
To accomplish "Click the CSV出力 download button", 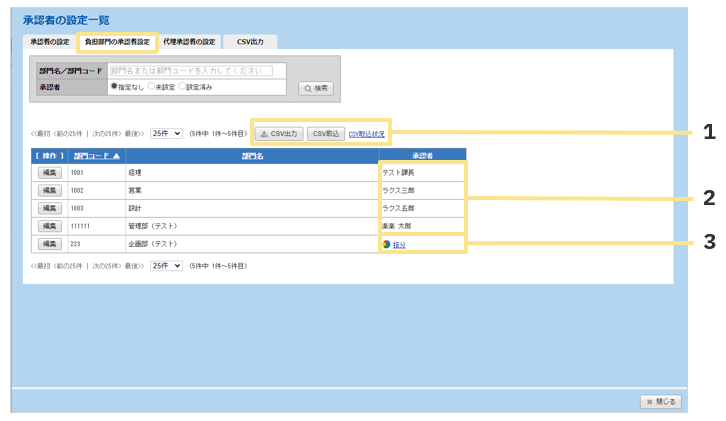I will [278, 133].
